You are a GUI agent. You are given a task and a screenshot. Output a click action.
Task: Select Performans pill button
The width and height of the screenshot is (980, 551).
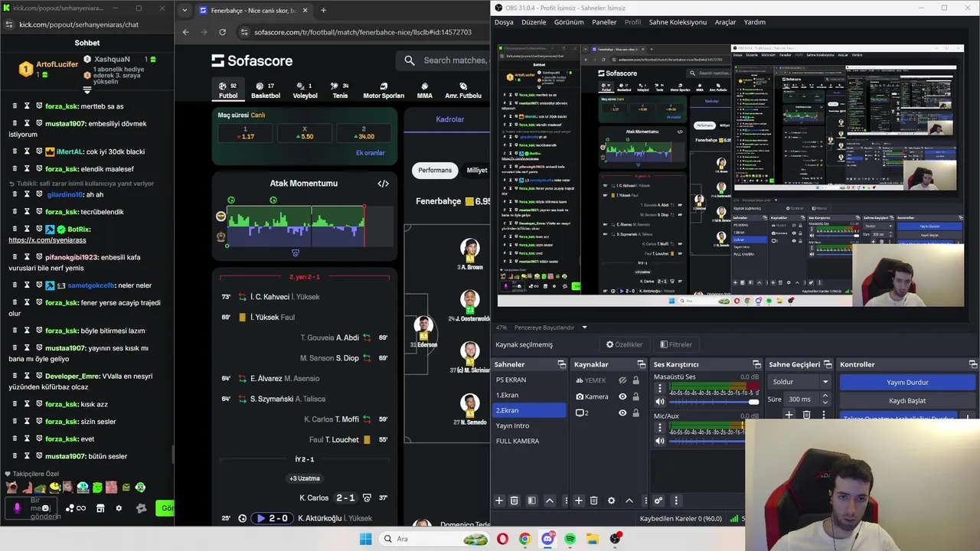[x=435, y=170]
